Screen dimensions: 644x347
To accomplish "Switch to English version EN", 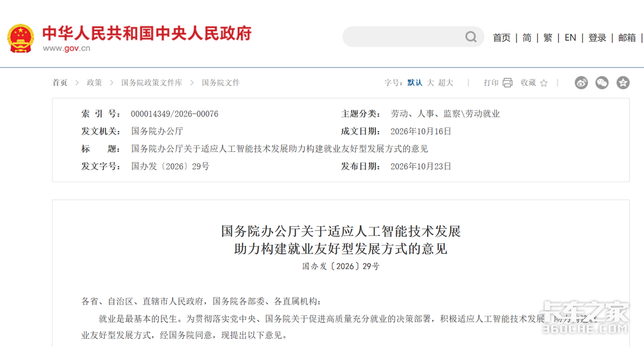I will (x=570, y=38).
